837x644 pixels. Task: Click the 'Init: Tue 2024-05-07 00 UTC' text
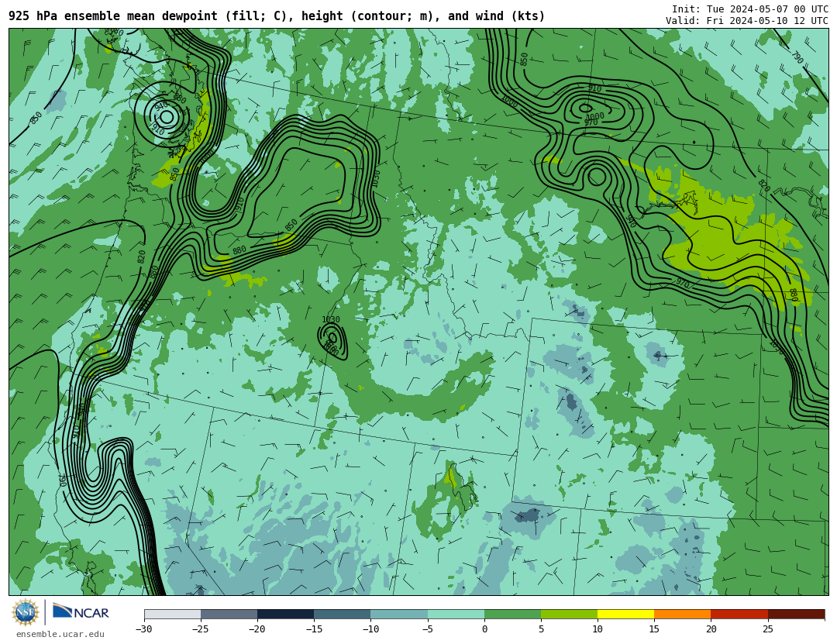click(x=750, y=9)
